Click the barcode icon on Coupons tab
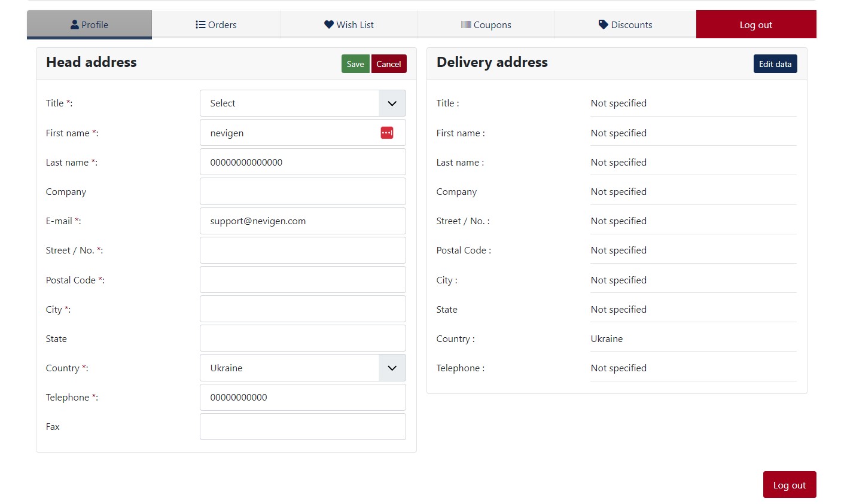This screenshot has width=841, height=504. [466, 25]
